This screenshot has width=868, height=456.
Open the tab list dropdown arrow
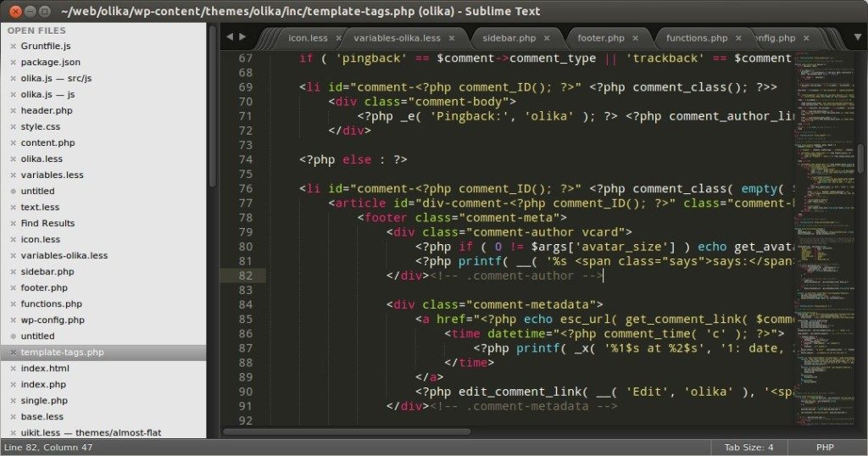[x=858, y=37]
